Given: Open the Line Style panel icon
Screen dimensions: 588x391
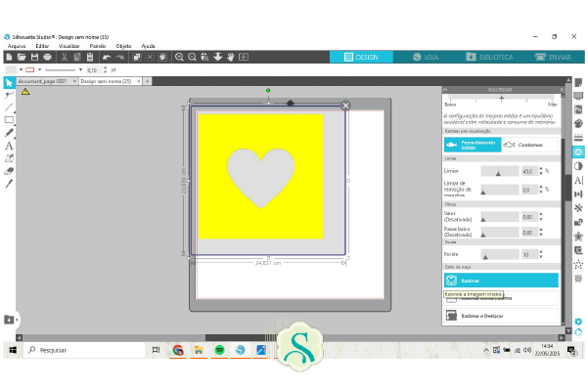Looking at the screenshot, I should (x=578, y=138).
